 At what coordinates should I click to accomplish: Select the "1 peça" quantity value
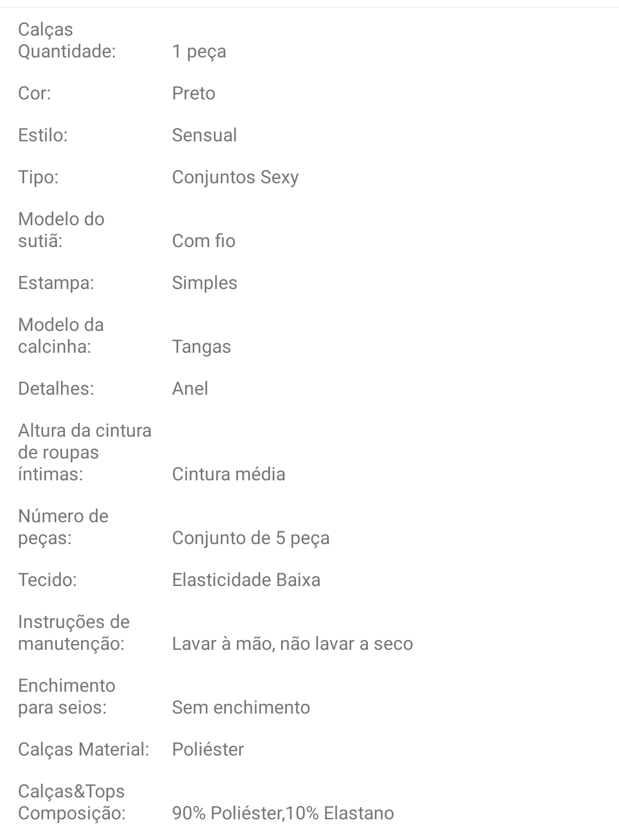(x=199, y=52)
